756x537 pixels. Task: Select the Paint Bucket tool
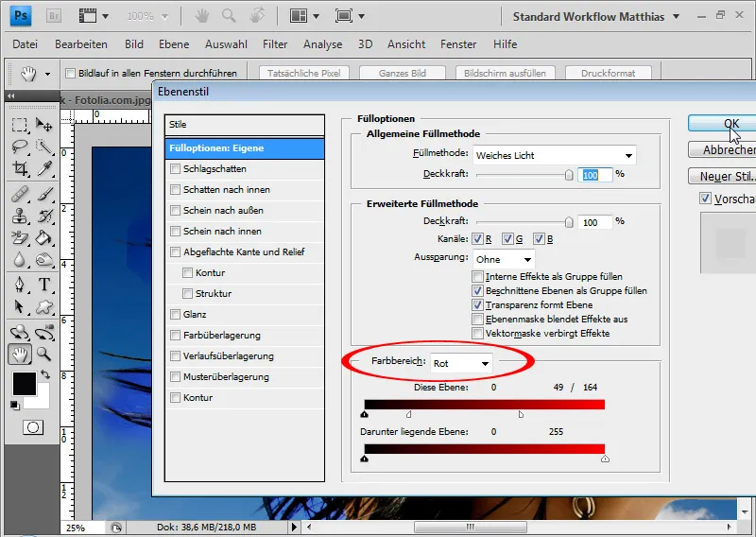[43, 238]
